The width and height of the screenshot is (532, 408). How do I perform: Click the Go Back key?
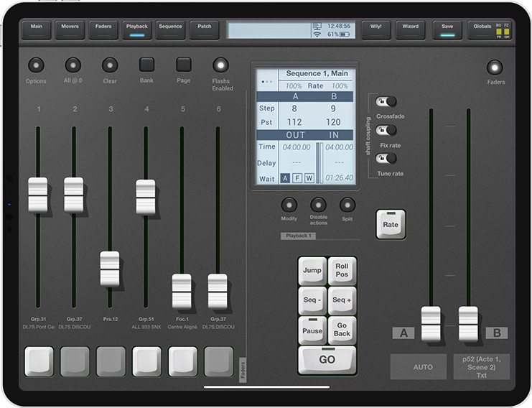pyautogui.click(x=342, y=330)
